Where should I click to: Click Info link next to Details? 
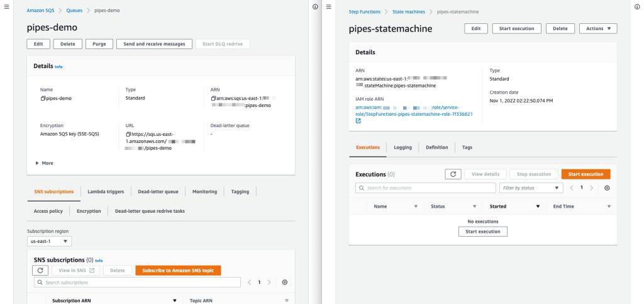[58, 67]
